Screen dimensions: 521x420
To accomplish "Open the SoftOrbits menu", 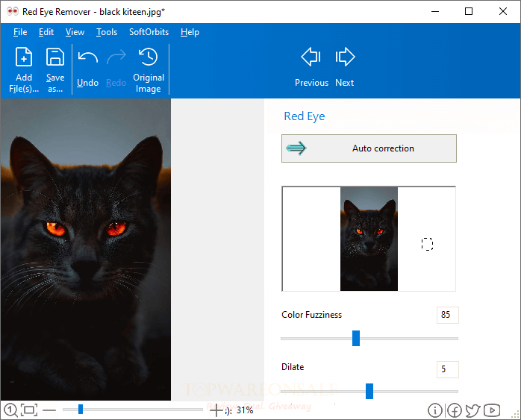I will pos(149,32).
